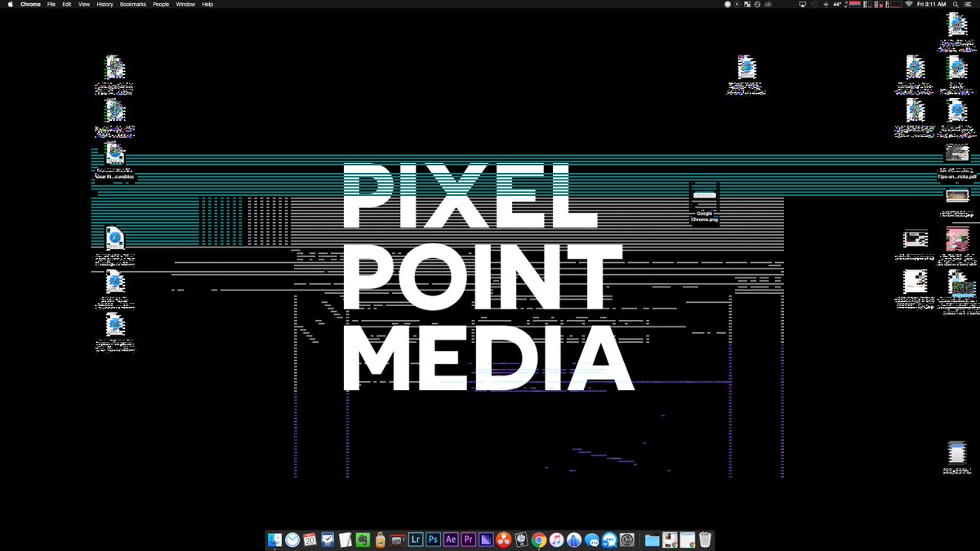
Task: Open the blue folder in the dock
Action: click(x=652, y=540)
